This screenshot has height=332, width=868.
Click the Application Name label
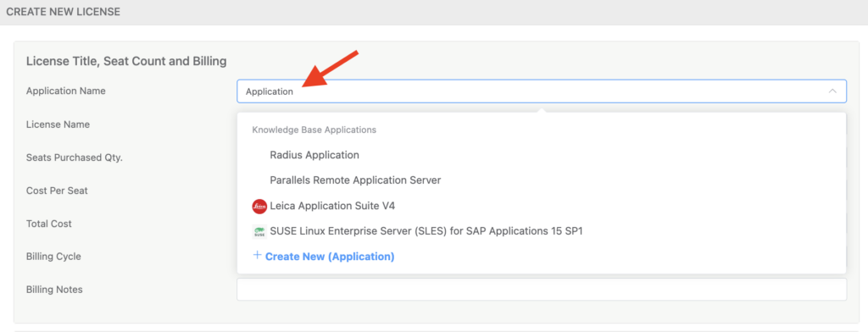click(66, 91)
